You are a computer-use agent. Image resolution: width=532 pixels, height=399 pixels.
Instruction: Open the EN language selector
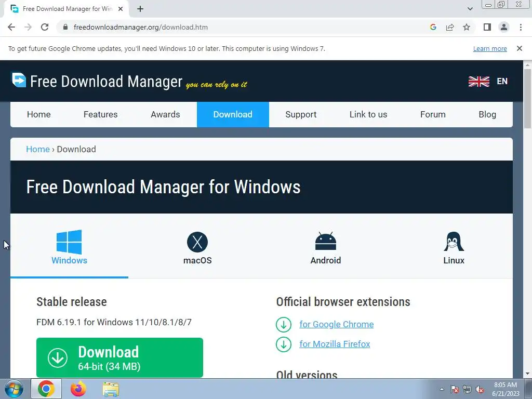502,82
